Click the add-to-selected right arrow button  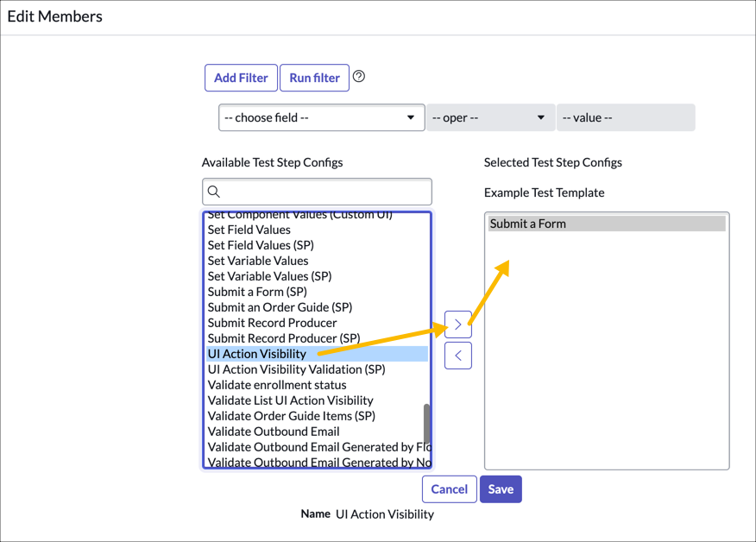pyautogui.click(x=457, y=325)
